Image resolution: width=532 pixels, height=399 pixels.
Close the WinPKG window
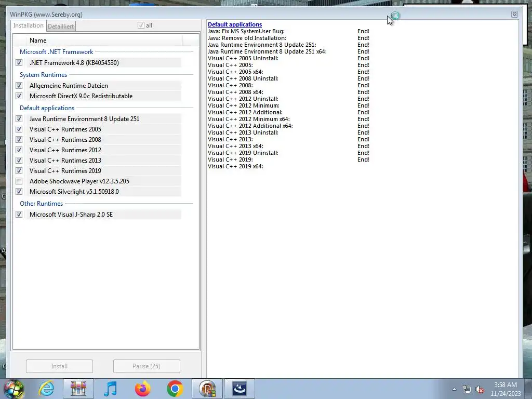[x=514, y=14]
